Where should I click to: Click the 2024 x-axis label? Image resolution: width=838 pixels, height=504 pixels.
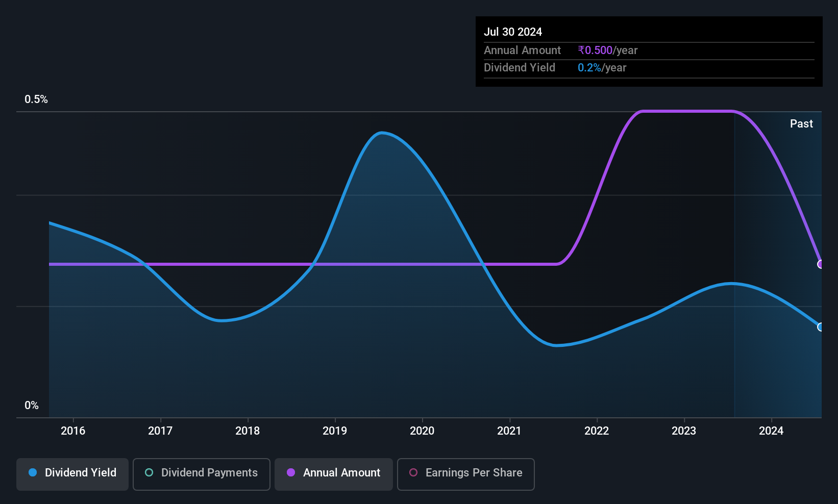click(771, 431)
